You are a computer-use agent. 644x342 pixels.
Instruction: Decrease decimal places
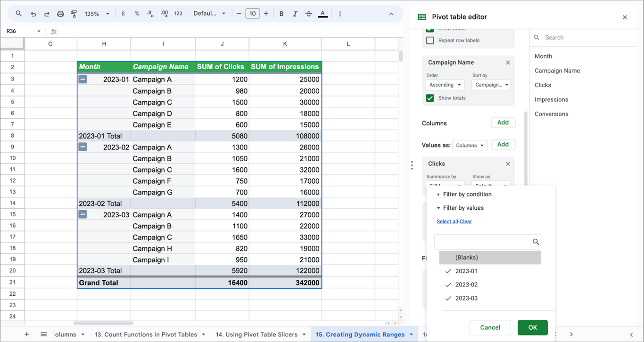point(150,14)
